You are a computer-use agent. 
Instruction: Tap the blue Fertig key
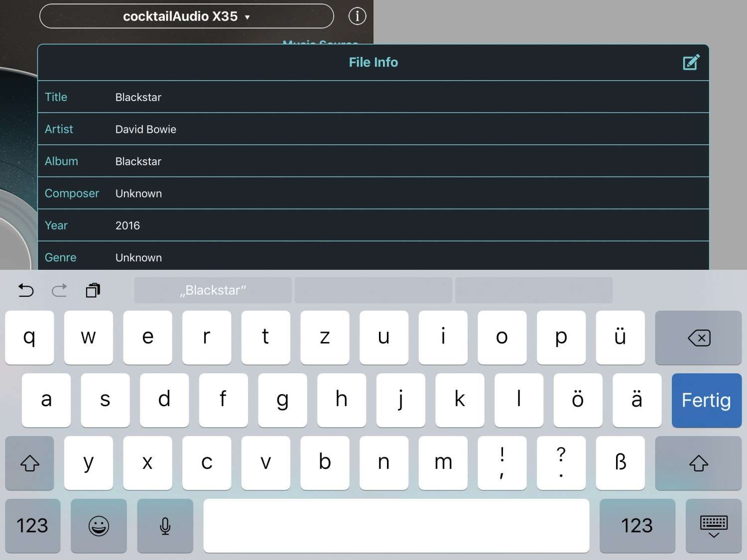(x=707, y=400)
